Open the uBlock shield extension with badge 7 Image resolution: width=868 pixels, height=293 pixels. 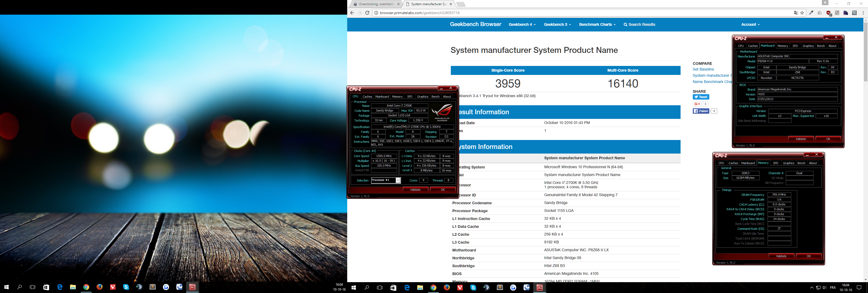tap(829, 13)
